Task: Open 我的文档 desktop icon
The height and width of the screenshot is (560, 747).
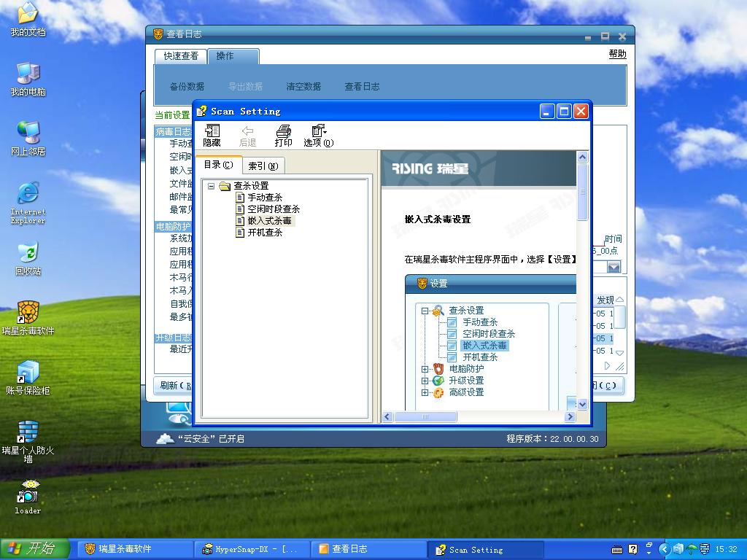Action: [x=28, y=20]
